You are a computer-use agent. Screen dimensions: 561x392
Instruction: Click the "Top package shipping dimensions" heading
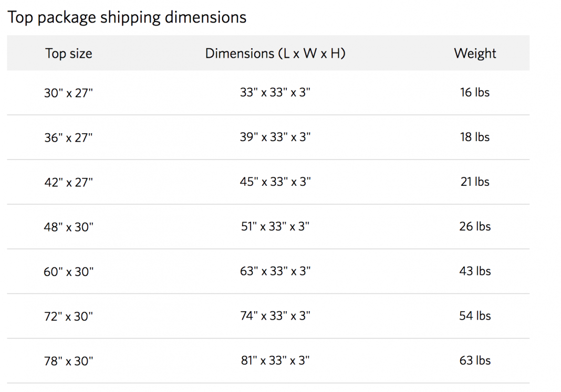(x=127, y=17)
